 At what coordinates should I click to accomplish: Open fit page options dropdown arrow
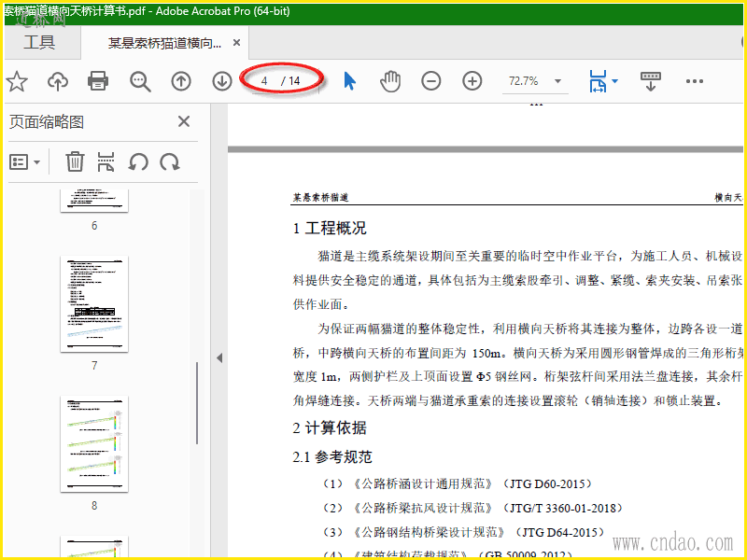click(x=615, y=81)
